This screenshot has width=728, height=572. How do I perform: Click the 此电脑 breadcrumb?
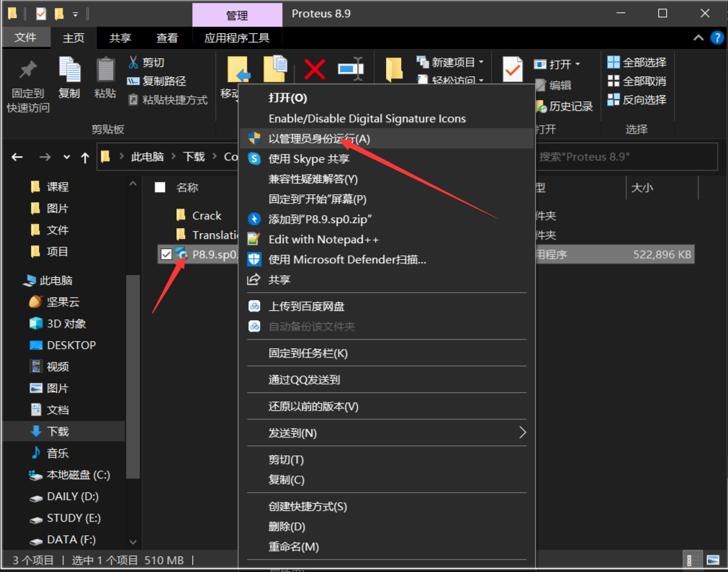pos(147,157)
